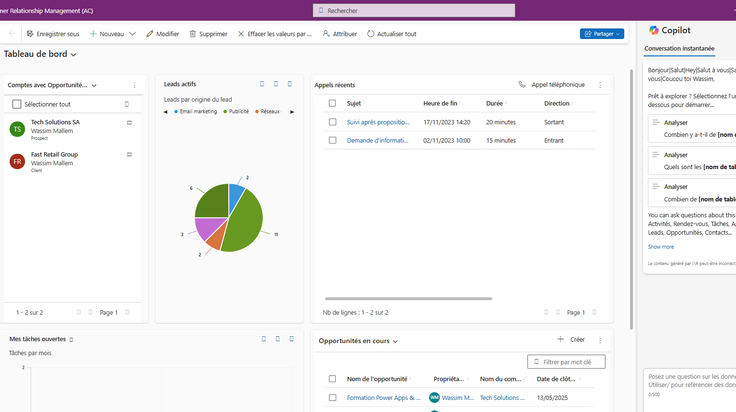The width and height of the screenshot is (736, 412).
Task: Open the Conversation instantanée tab
Action: pos(679,48)
